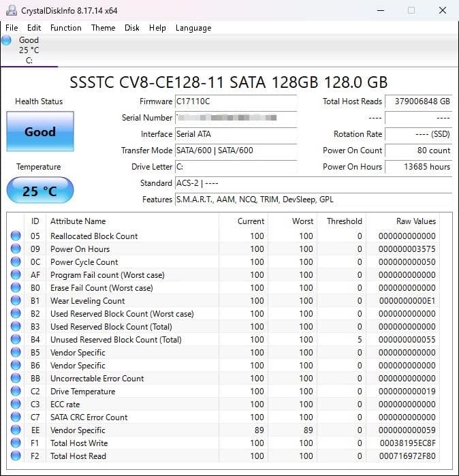This screenshot has width=459, height=476.
Task: Click status orb for Used Reserved Block Count (Worst case)
Action: 16,314
